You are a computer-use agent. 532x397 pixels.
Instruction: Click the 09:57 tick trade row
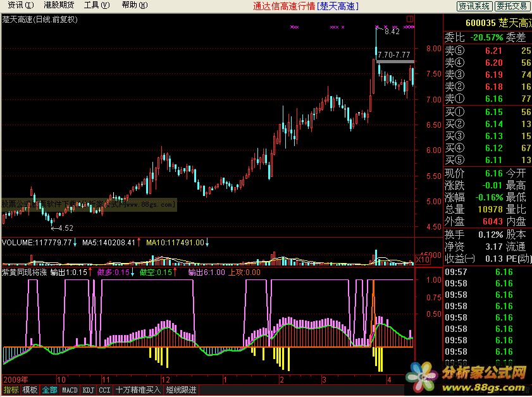click(488, 272)
